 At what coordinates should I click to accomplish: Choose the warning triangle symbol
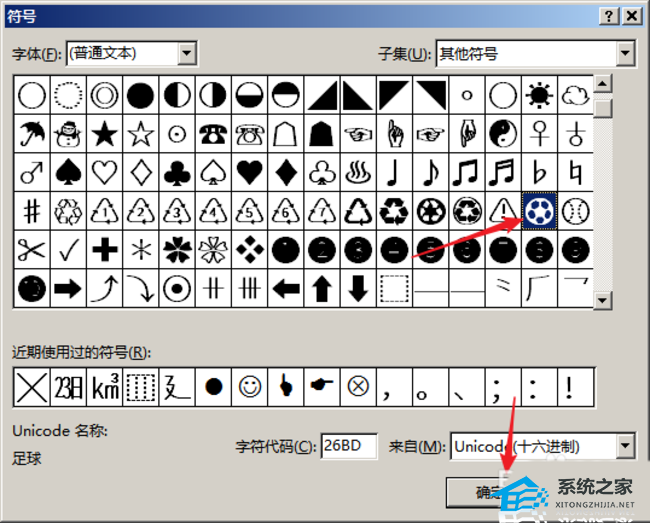click(x=503, y=211)
